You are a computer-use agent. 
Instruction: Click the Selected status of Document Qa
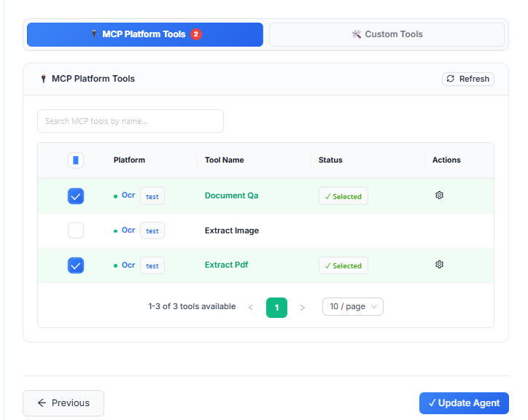343,196
